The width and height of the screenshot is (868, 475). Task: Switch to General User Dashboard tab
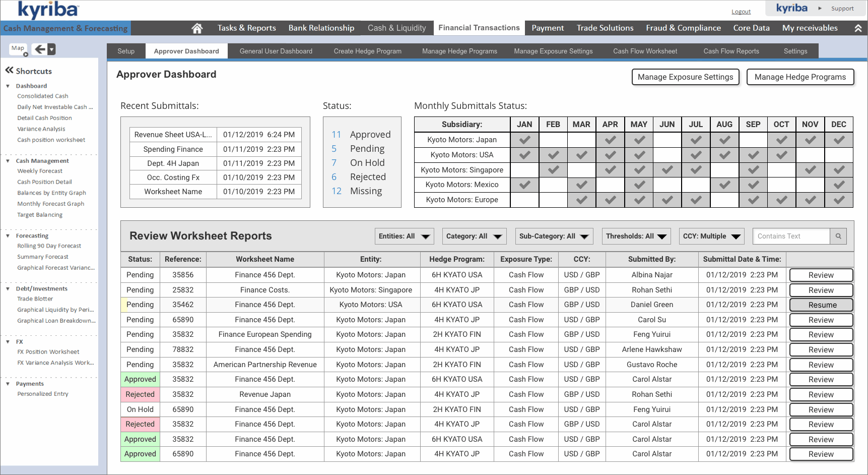276,51
